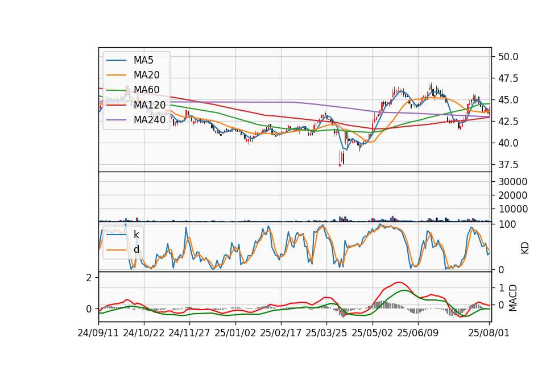Click the 25/02/17 date axis label
The width and height of the screenshot is (546, 392).
pyautogui.click(x=280, y=333)
